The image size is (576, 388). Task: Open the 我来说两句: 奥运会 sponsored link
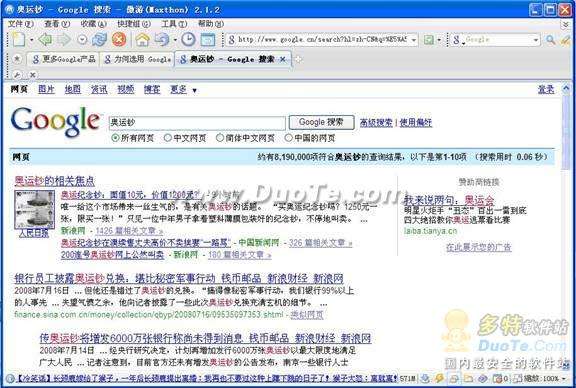449,200
